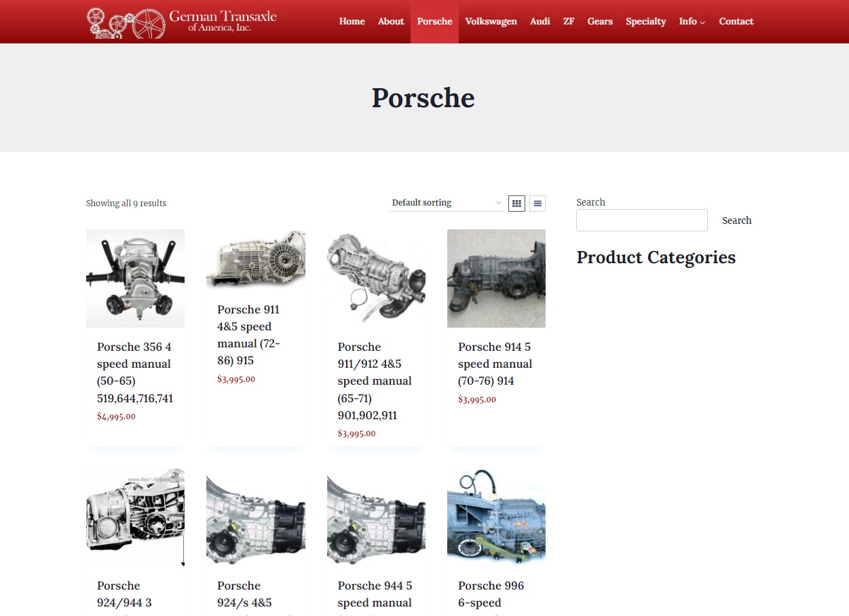Open the Volkswagen category
The height and width of the screenshot is (616, 849).
coord(491,22)
